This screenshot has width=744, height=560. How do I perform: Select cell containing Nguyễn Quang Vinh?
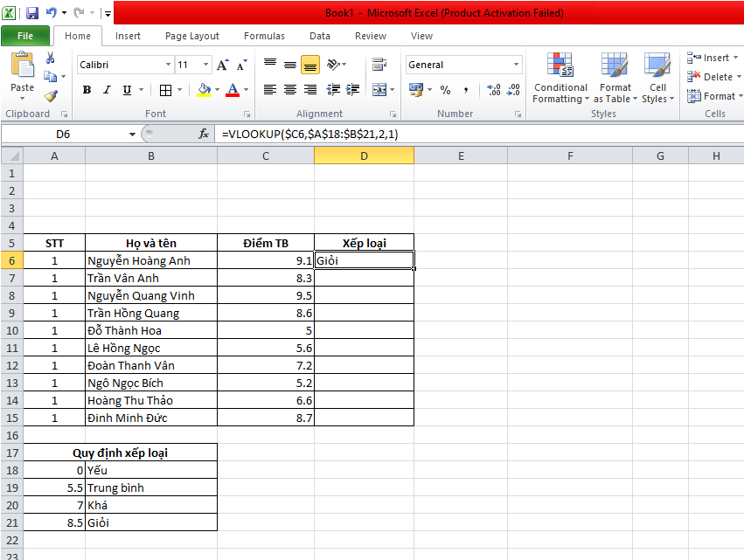coord(151,296)
